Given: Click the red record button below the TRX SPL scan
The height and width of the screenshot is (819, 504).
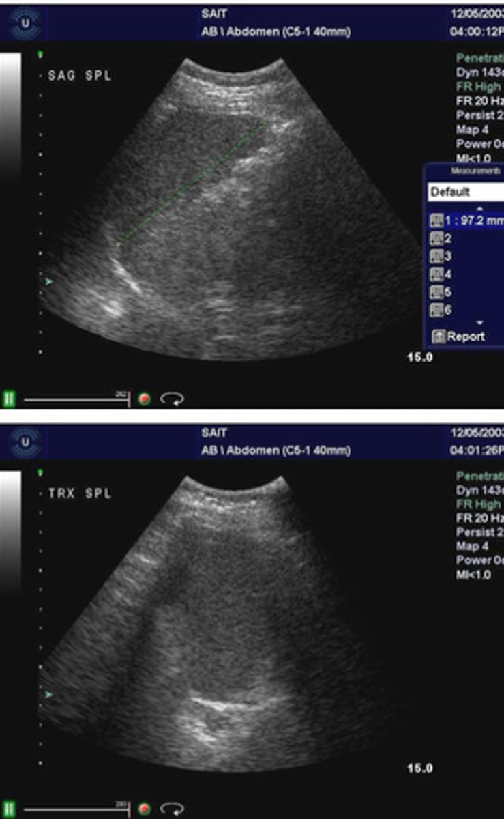Looking at the screenshot, I should 144,809.
